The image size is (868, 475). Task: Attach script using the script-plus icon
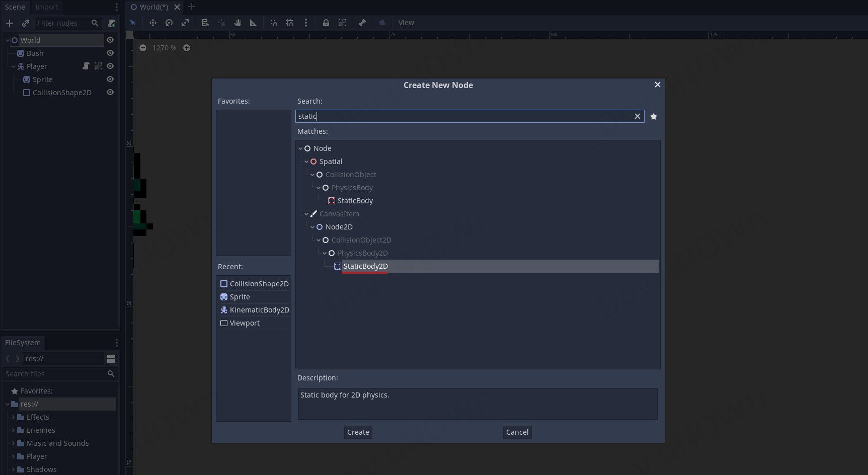pos(111,23)
